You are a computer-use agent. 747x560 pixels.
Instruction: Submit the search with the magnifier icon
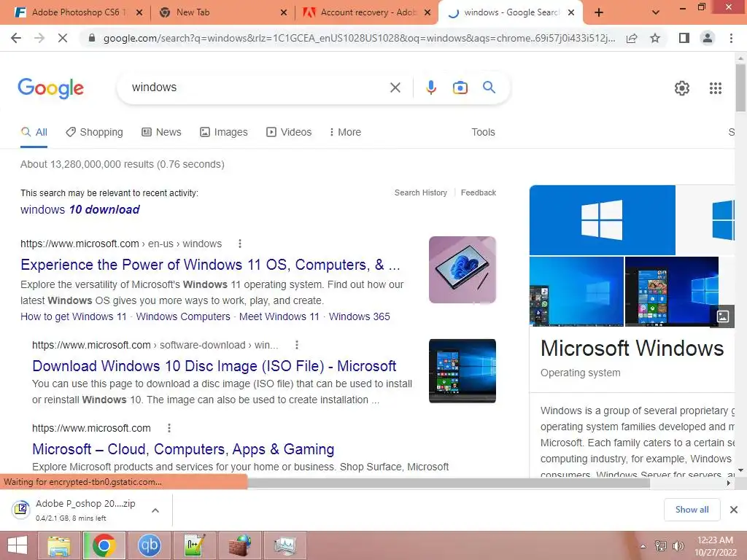pos(489,87)
